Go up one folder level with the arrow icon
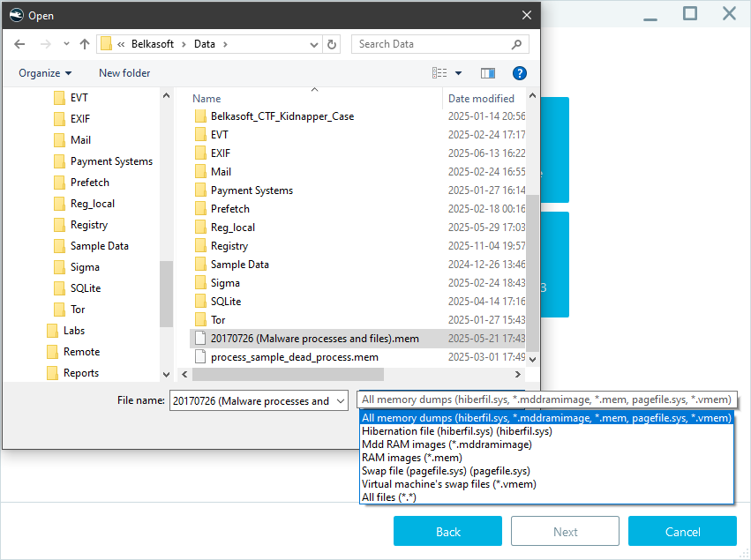Image resolution: width=751 pixels, height=560 pixels. (84, 43)
